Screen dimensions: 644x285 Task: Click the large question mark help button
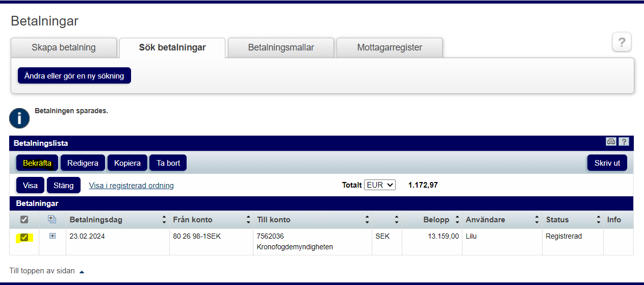click(622, 42)
